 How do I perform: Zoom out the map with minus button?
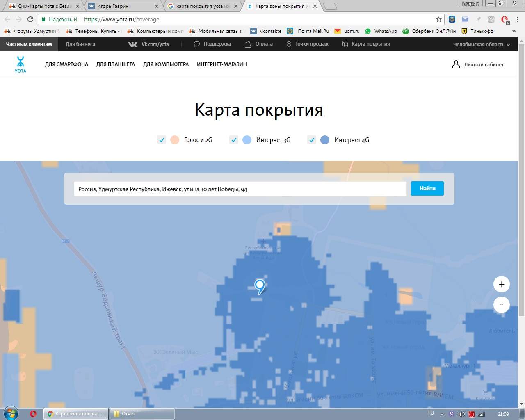501,305
